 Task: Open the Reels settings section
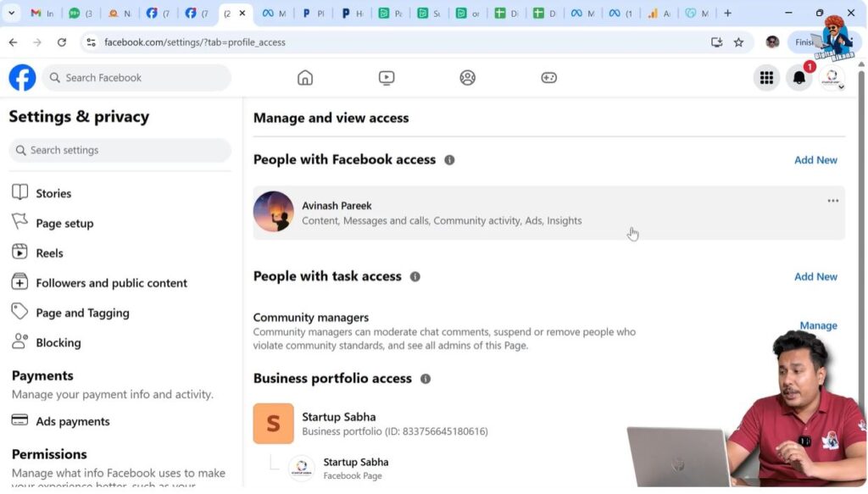click(49, 253)
